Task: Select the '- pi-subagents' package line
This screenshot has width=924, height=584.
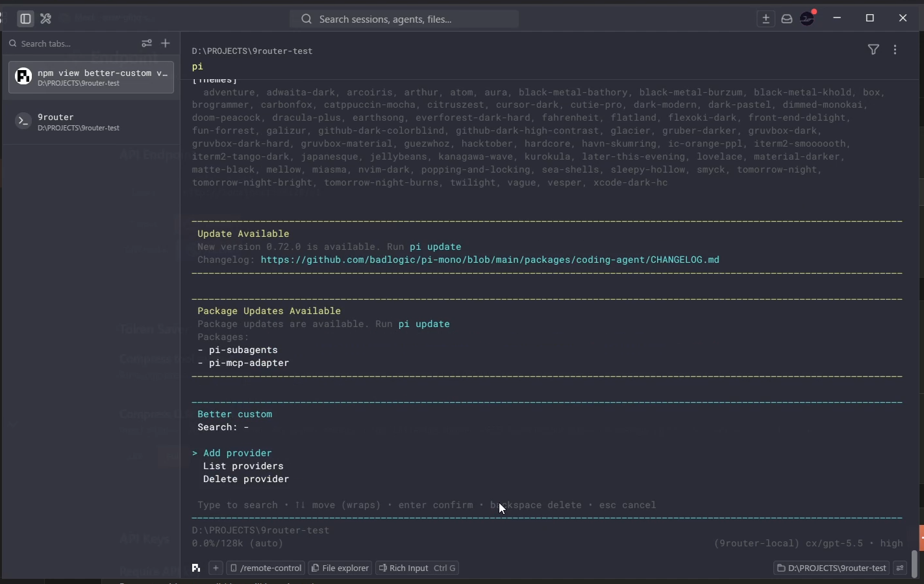Action: point(238,350)
